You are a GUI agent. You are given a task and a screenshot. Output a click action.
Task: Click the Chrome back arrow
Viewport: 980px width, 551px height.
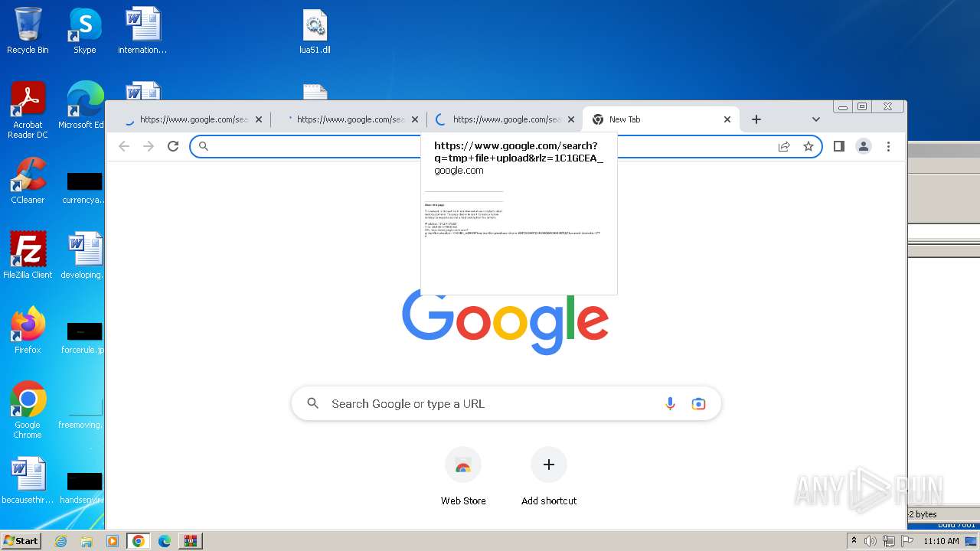(124, 146)
